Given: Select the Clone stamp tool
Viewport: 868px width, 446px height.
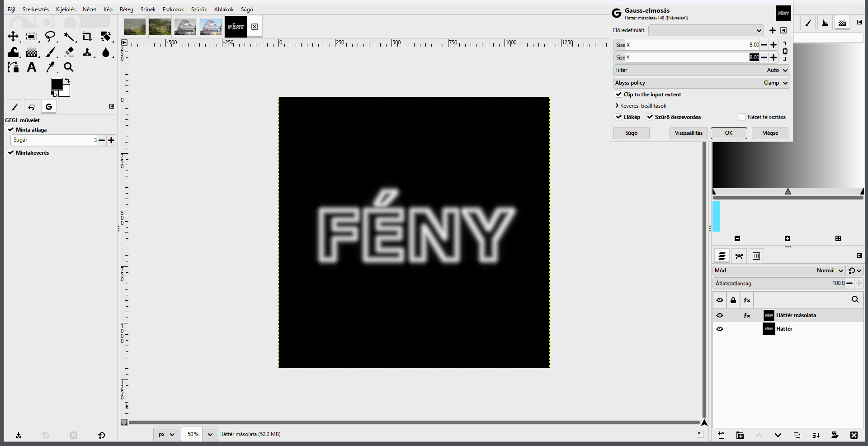Looking at the screenshot, I should [87, 52].
